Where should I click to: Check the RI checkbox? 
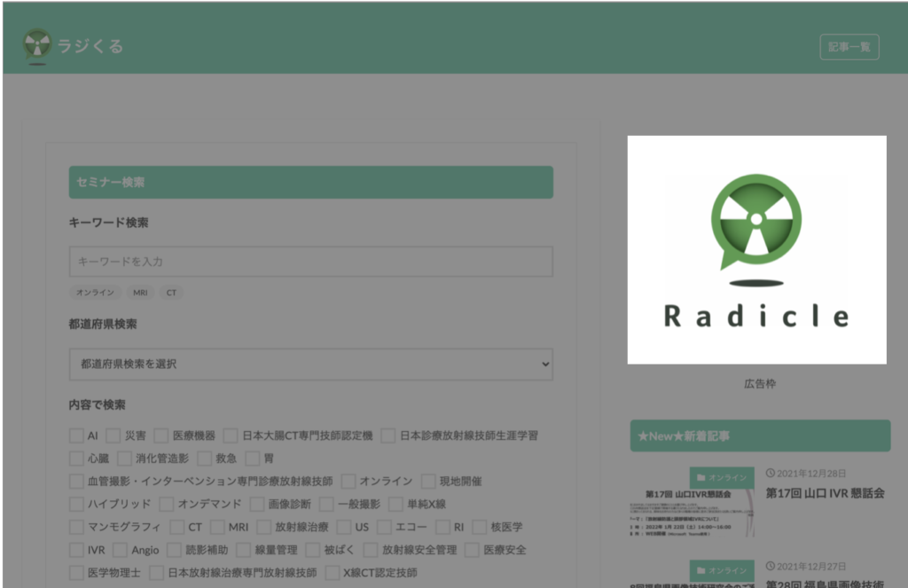coord(443,527)
